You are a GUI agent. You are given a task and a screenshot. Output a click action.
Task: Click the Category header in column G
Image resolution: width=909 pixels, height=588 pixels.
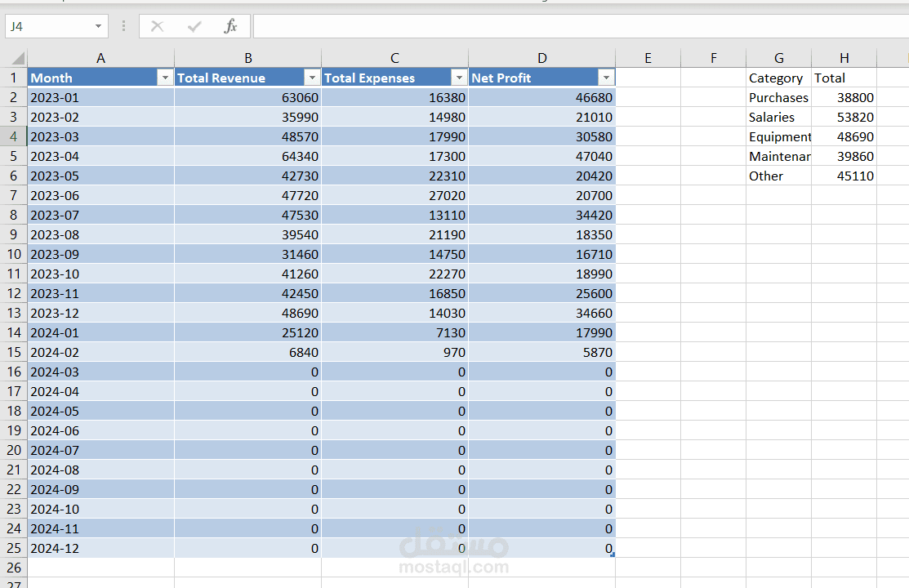tap(779, 78)
